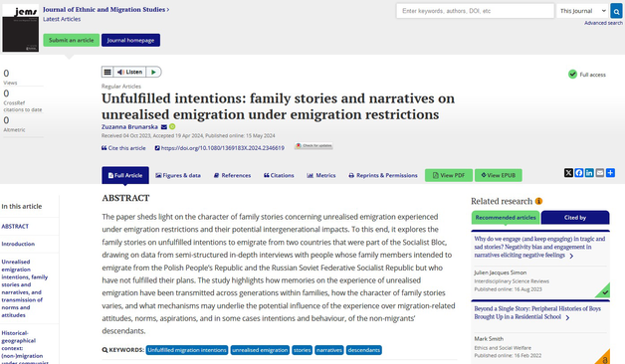Open the Listen player menu icon

tap(107, 72)
